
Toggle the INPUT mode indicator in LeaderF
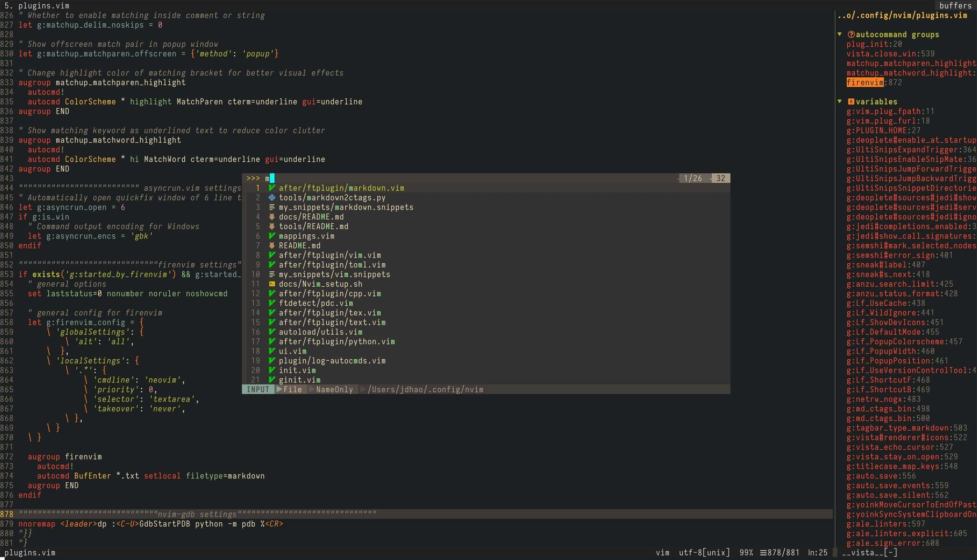258,390
